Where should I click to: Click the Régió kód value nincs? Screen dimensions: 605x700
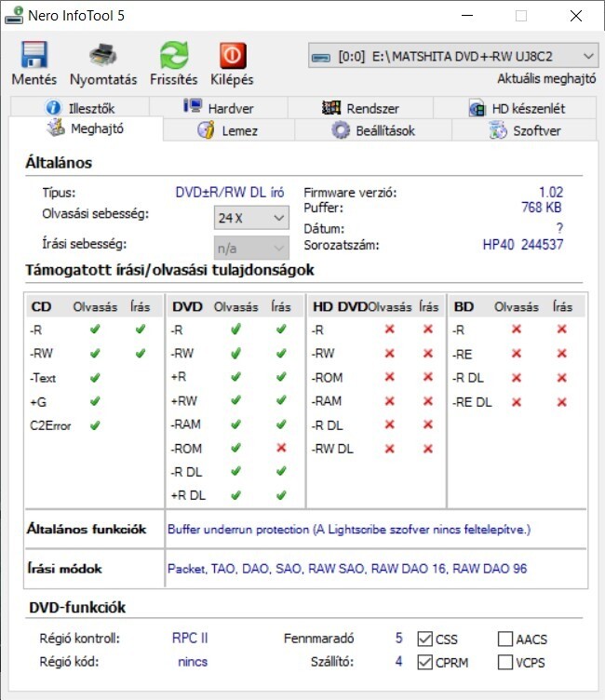click(193, 662)
